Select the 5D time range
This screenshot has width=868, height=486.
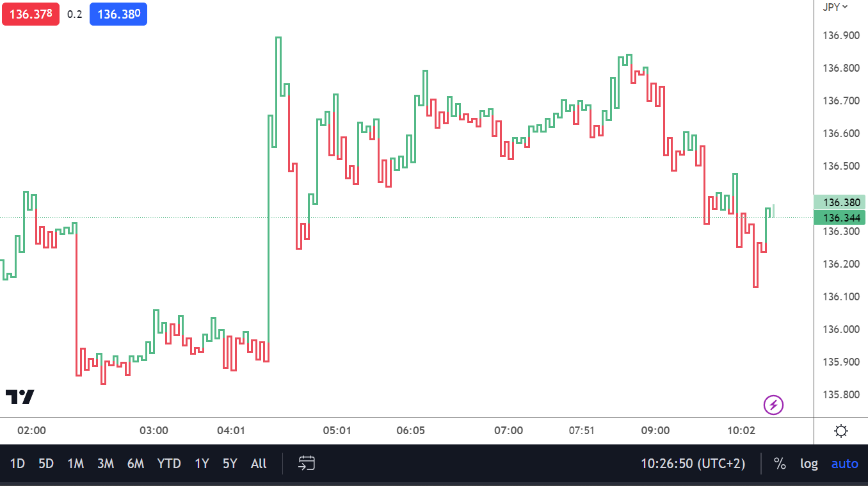pos(46,464)
